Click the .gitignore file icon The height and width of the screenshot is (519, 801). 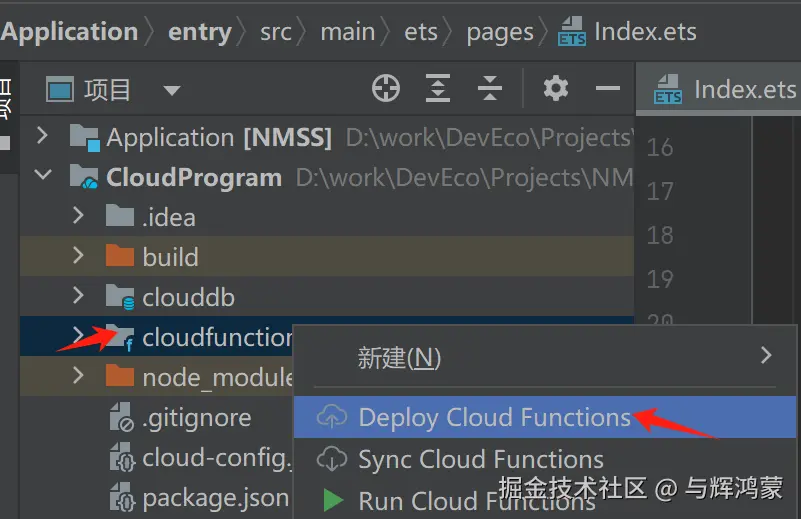122,417
